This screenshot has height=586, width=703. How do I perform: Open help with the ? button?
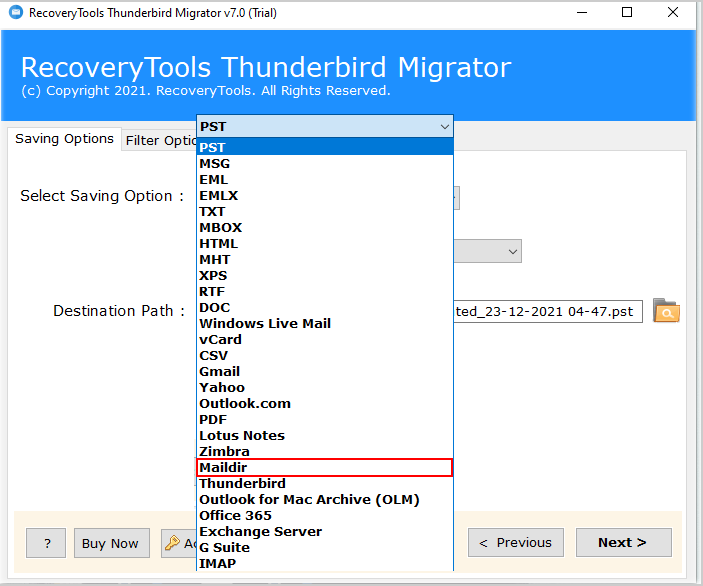[46, 543]
